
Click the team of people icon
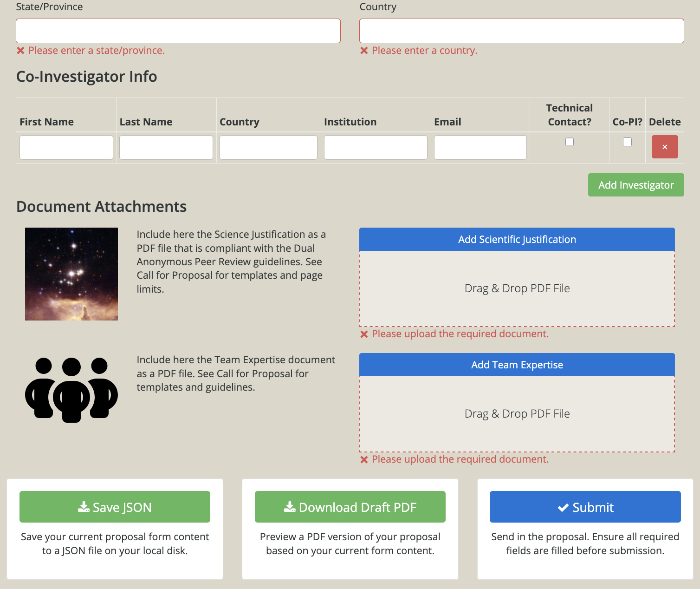click(71, 390)
